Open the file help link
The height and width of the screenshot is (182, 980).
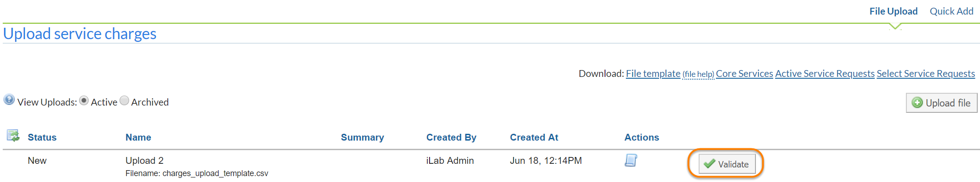[x=698, y=74]
